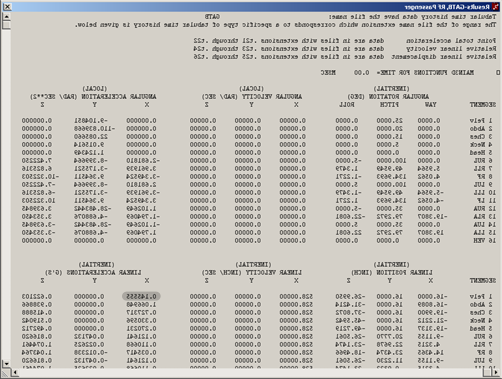Screen dimensions: 502x379
Task: Click the vertical scrollbar up arrow
Action: coord(6,16)
